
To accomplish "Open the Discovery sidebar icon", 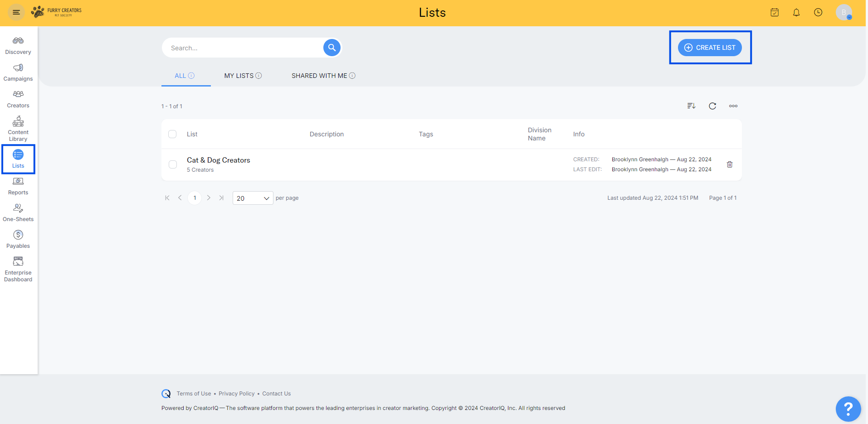I will [18, 45].
